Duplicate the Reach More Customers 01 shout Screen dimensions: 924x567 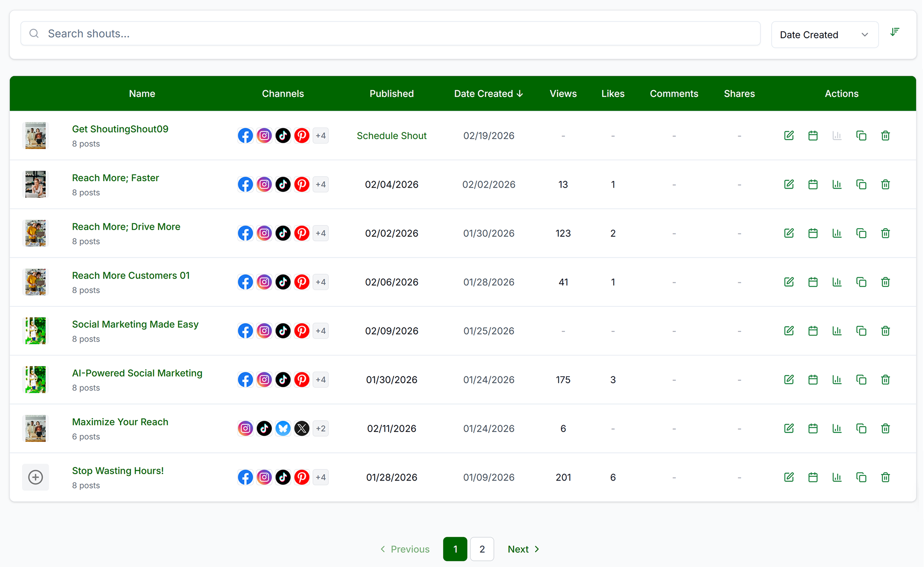tap(861, 282)
